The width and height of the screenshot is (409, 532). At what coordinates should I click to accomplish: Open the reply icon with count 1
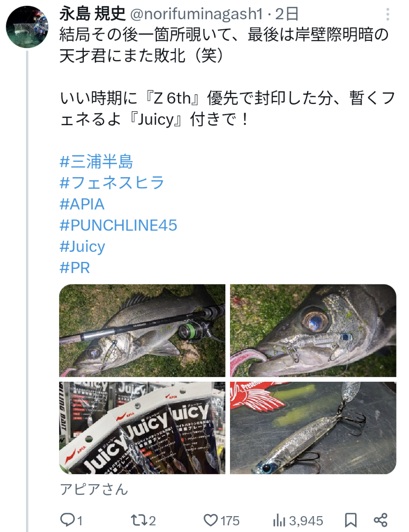point(71,520)
